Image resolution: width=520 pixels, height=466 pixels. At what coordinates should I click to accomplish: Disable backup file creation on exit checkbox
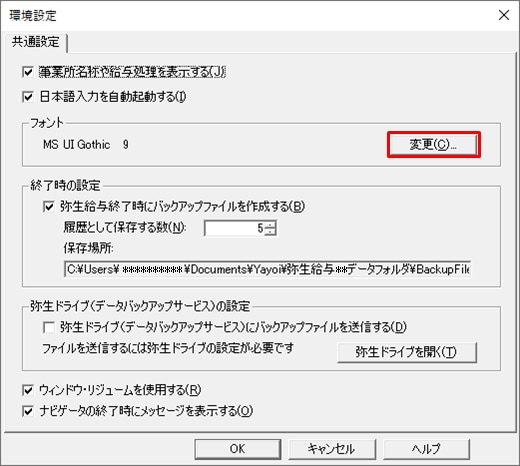(x=49, y=207)
